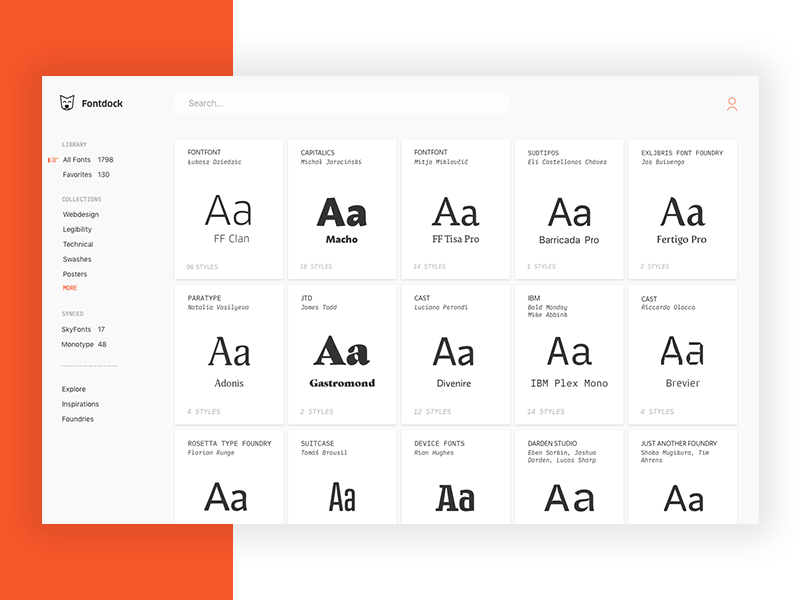Open the IBM Plex Mono font card
Image resolution: width=800 pixels, height=600 pixels.
click(569, 355)
